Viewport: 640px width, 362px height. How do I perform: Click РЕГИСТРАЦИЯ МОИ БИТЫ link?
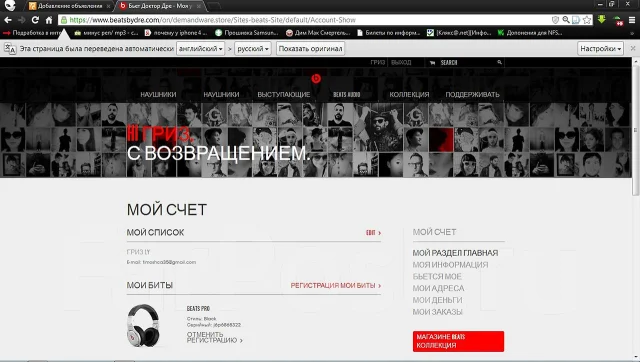(x=336, y=286)
